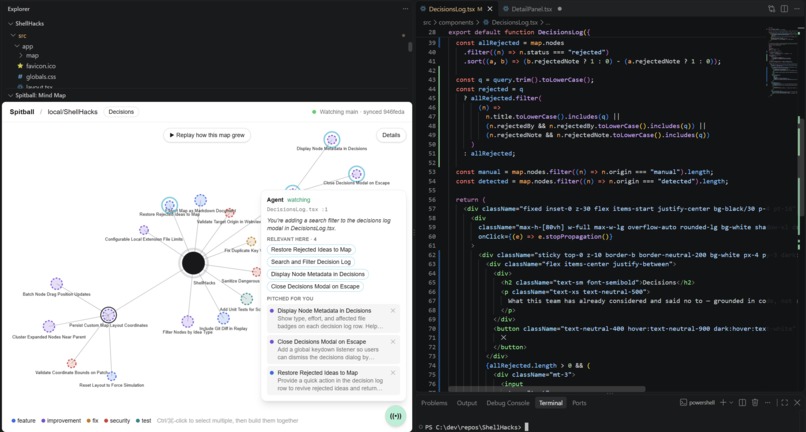Open compare changes icon in editor toolbar
The height and width of the screenshot is (432, 806).
[772, 9]
